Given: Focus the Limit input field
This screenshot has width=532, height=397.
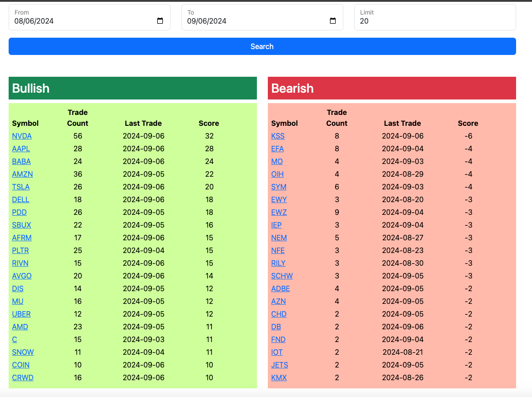Looking at the screenshot, I should click(435, 17).
